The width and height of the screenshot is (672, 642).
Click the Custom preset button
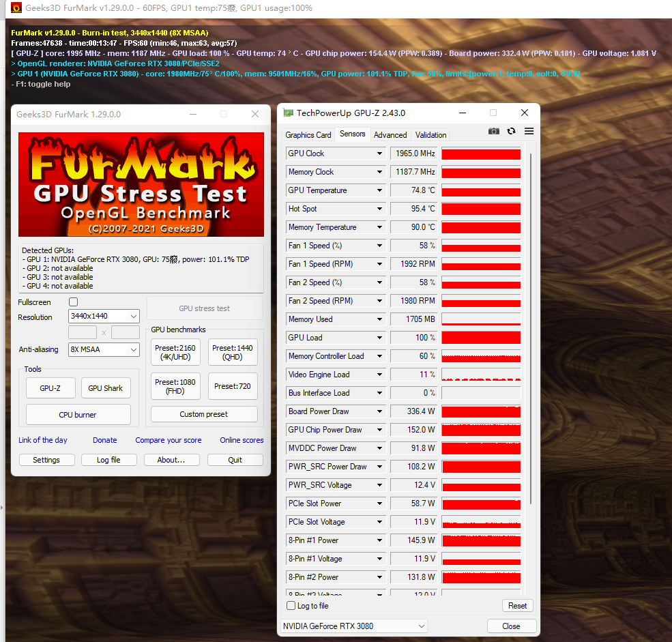click(204, 414)
